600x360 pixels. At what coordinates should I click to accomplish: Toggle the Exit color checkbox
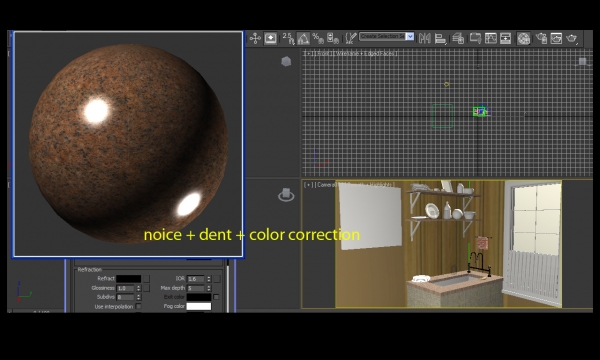(216, 297)
